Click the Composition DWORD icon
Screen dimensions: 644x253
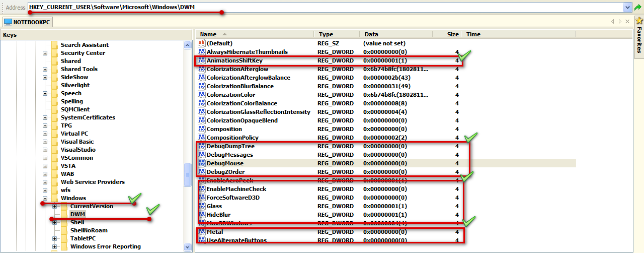pos(202,129)
